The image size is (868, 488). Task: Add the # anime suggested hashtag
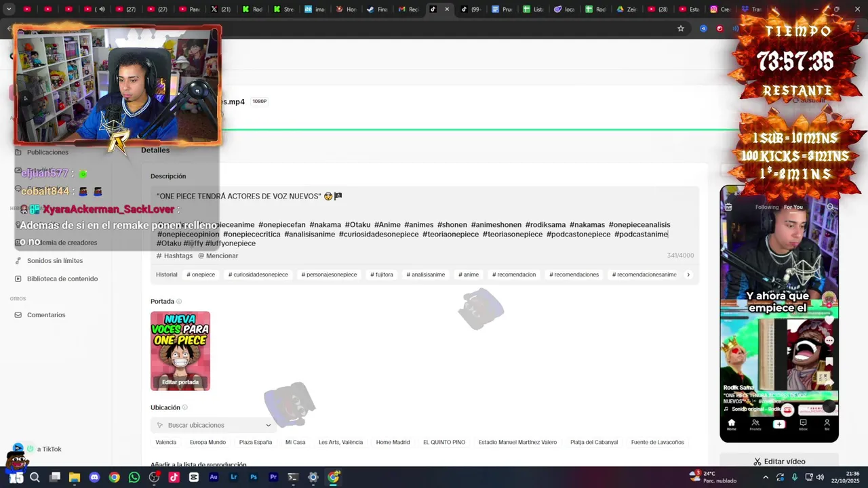click(469, 274)
